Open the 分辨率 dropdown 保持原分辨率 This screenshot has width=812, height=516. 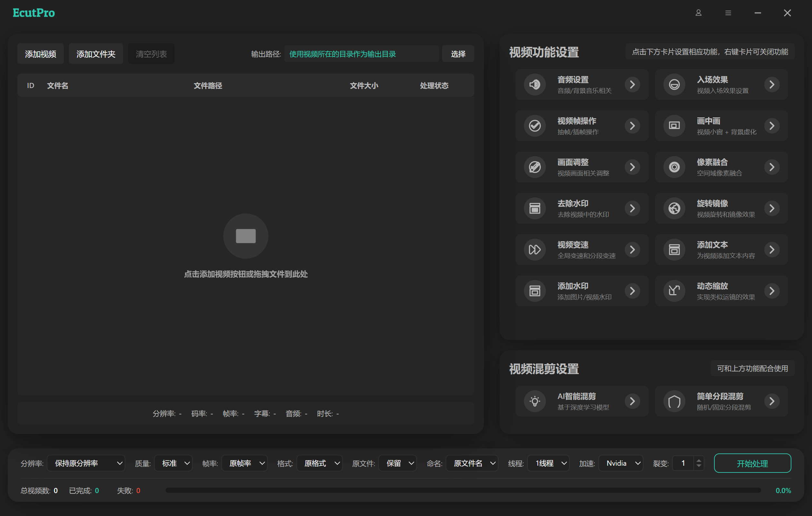[86, 463]
